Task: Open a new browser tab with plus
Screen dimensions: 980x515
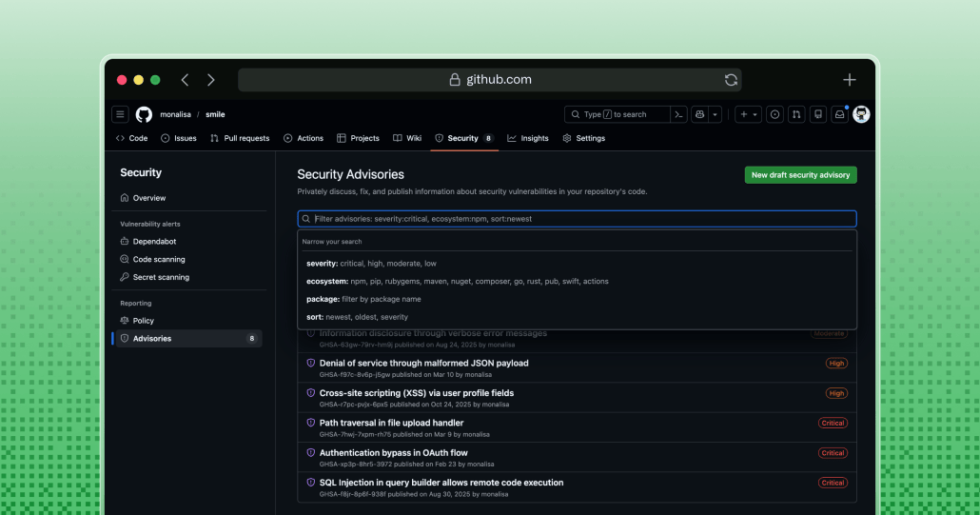Action: pyautogui.click(x=849, y=80)
